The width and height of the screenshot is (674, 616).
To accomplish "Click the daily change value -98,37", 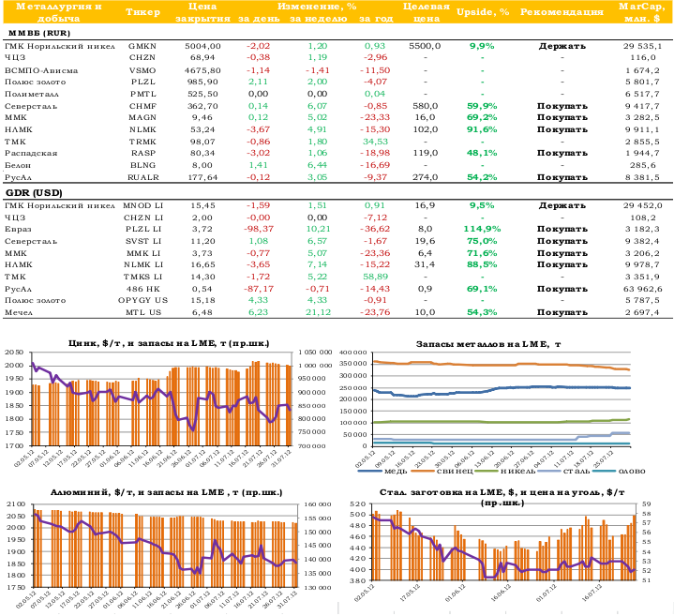I will (x=259, y=229).
